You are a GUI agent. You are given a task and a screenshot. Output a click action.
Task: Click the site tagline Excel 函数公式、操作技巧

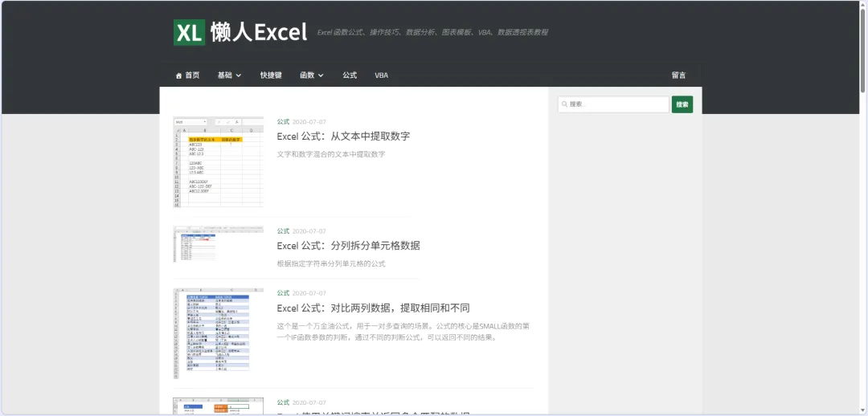432,33
